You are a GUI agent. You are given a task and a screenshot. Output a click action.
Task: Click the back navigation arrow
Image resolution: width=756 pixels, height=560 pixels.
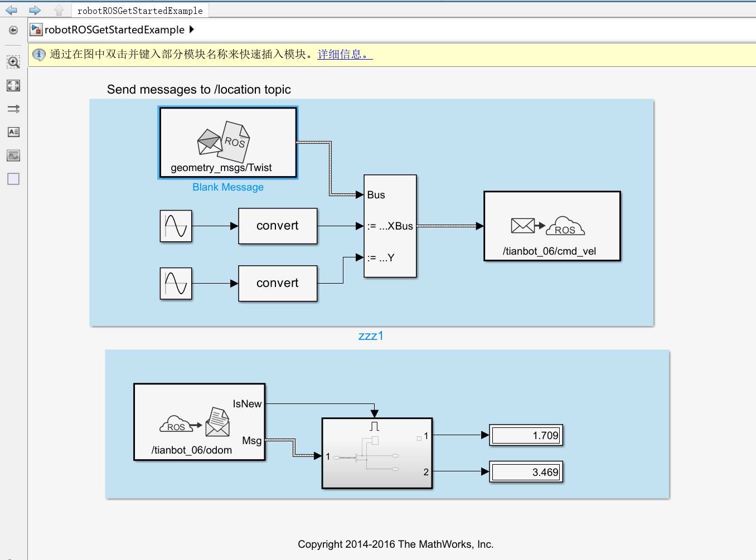click(11, 10)
